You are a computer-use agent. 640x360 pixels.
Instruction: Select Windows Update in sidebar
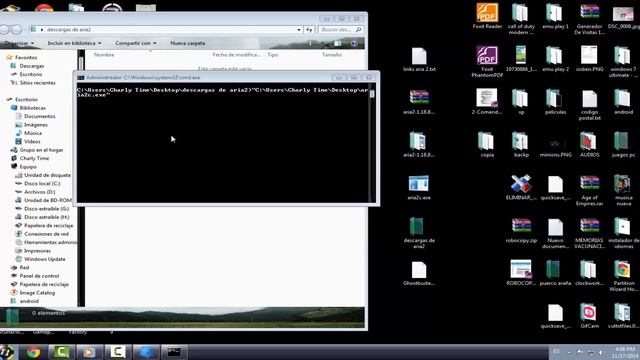[44, 259]
